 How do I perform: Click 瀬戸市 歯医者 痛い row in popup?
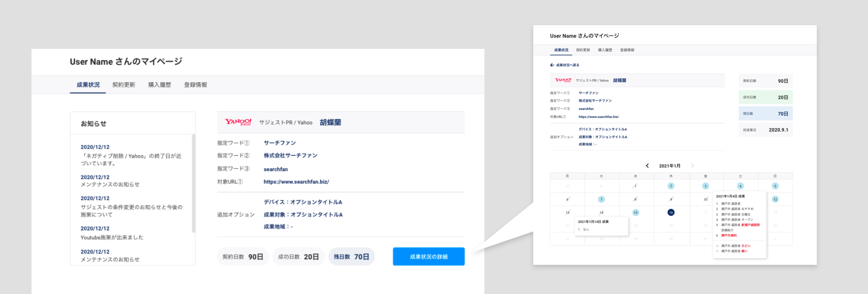pos(732,251)
